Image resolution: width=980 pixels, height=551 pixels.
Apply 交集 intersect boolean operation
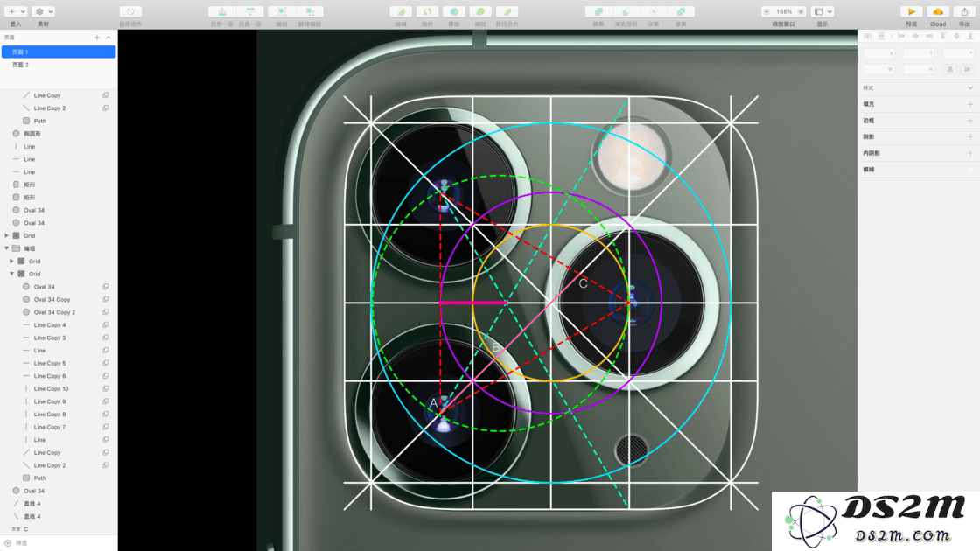pyautogui.click(x=653, y=12)
